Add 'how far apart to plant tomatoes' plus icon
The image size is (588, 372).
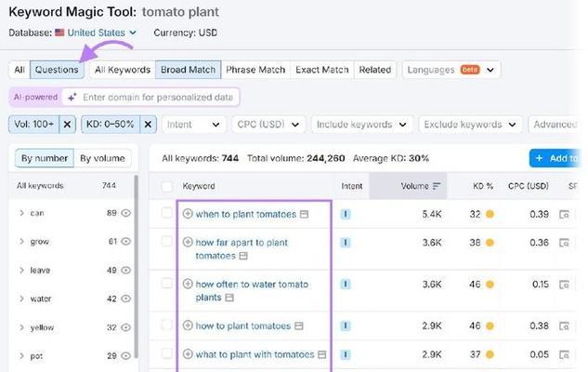[188, 242]
